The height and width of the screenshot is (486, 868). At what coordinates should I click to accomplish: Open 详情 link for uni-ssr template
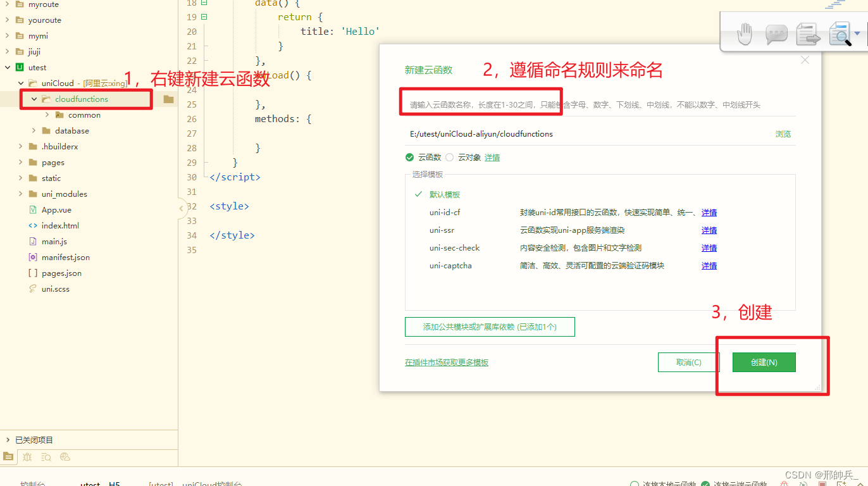click(x=709, y=230)
